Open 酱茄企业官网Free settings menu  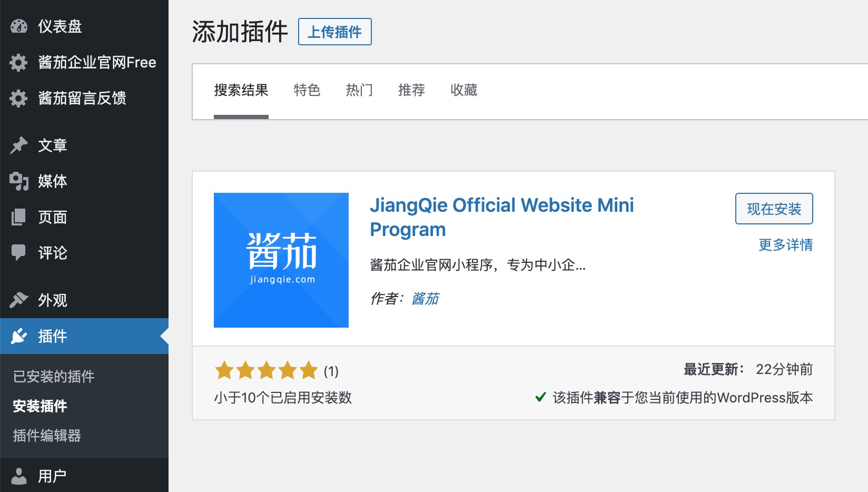[x=84, y=62]
